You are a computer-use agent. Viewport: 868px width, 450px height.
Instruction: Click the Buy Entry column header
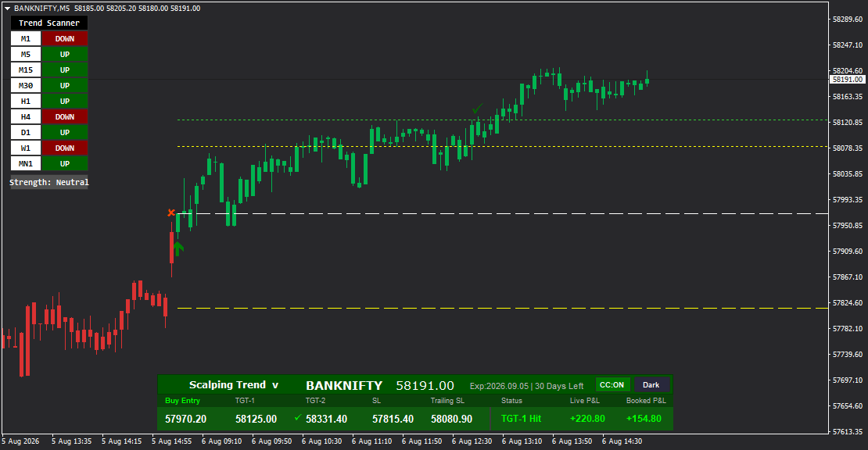click(182, 400)
